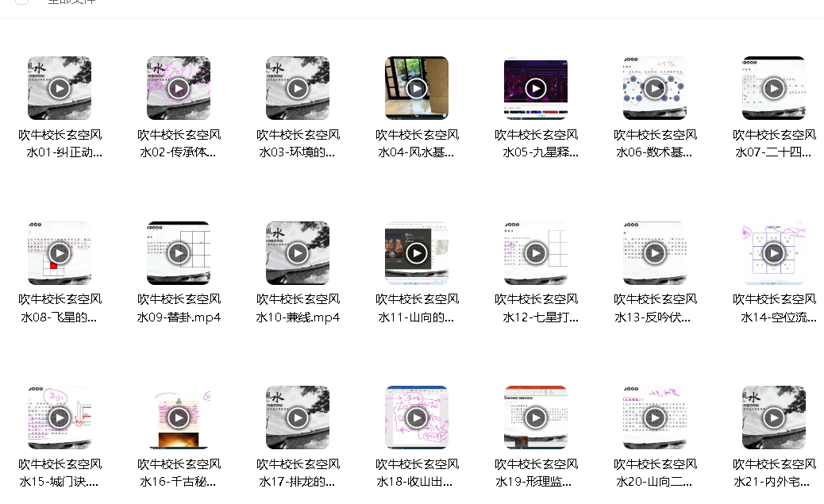
Task: Open thumbnail of 水08-飞星的... video
Action: pos(60,252)
